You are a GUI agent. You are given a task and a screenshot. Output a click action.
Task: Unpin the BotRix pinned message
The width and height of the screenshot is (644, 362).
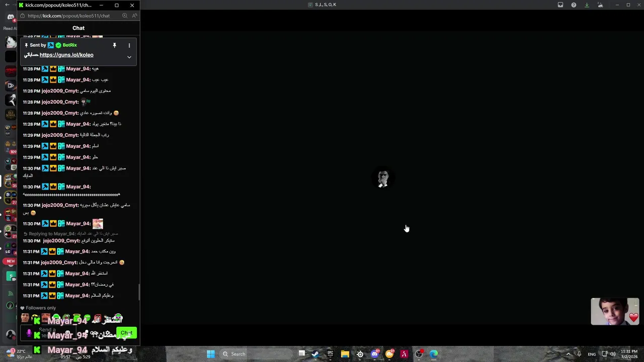pos(114,45)
